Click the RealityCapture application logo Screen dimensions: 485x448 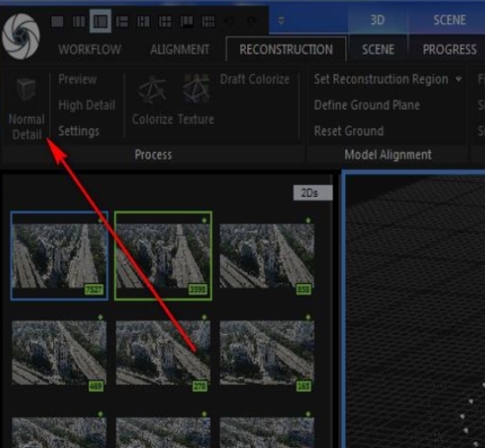pyautogui.click(x=21, y=37)
